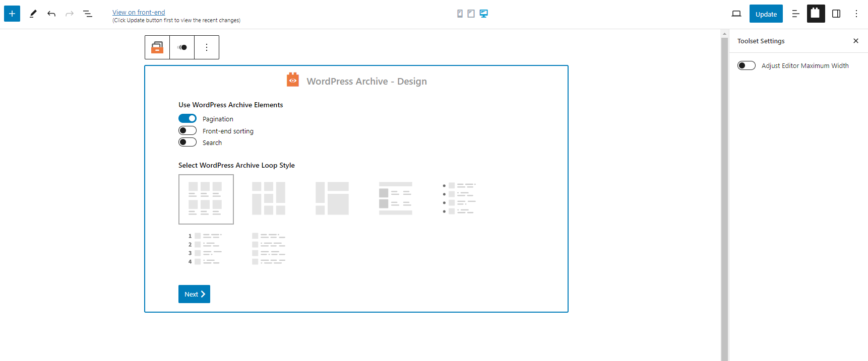
Task: Choose the sidebar collage loop style
Action: pyautogui.click(x=332, y=198)
